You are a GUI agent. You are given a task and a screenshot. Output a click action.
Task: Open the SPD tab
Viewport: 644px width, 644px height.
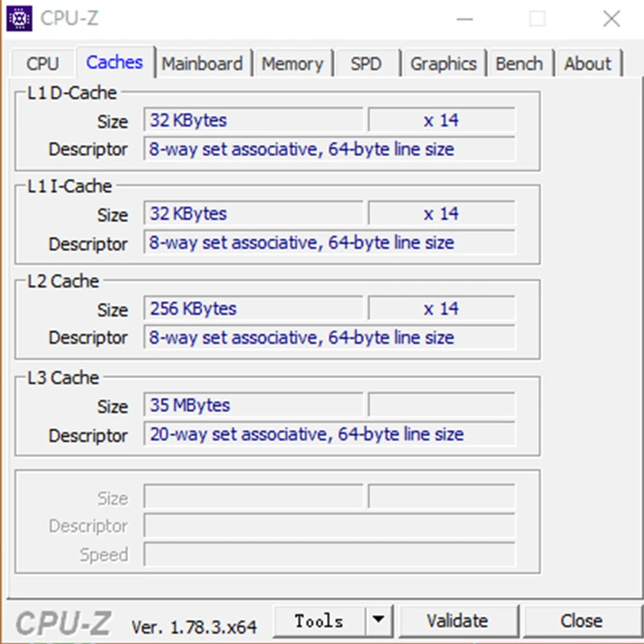pyautogui.click(x=366, y=64)
